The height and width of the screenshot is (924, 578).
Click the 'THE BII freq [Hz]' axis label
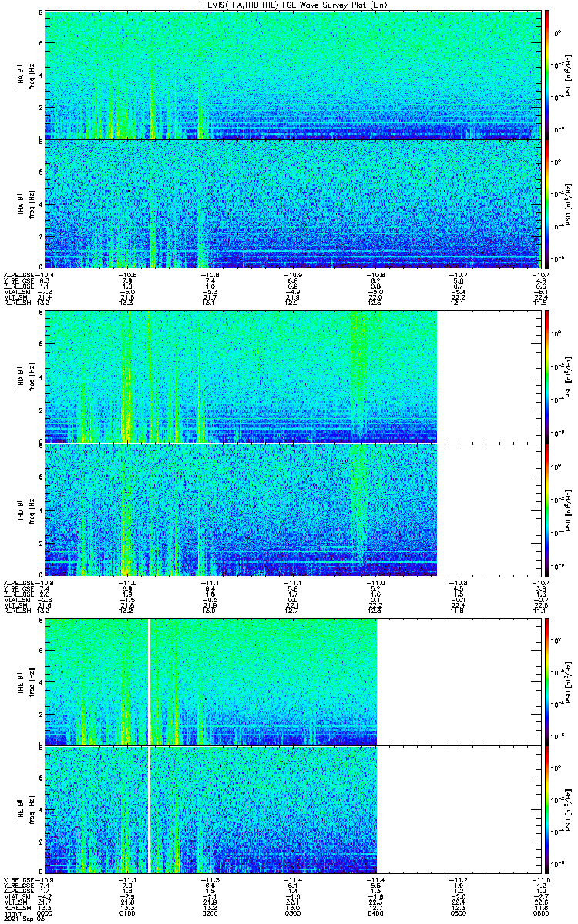26,808
